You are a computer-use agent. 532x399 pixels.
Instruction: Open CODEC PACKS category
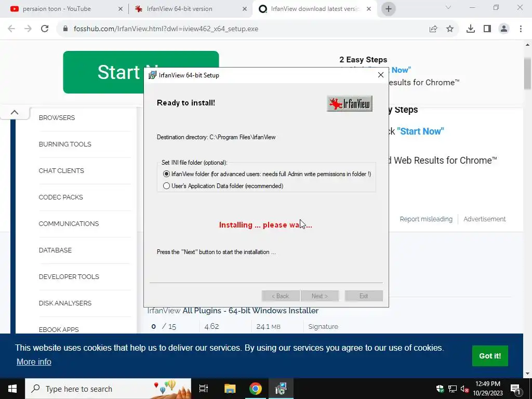(61, 197)
